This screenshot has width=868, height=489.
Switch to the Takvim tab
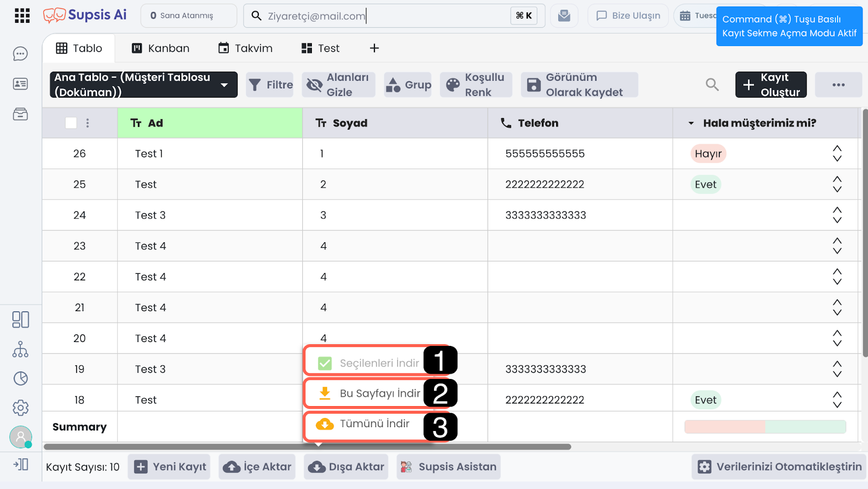pyautogui.click(x=245, y=48)
